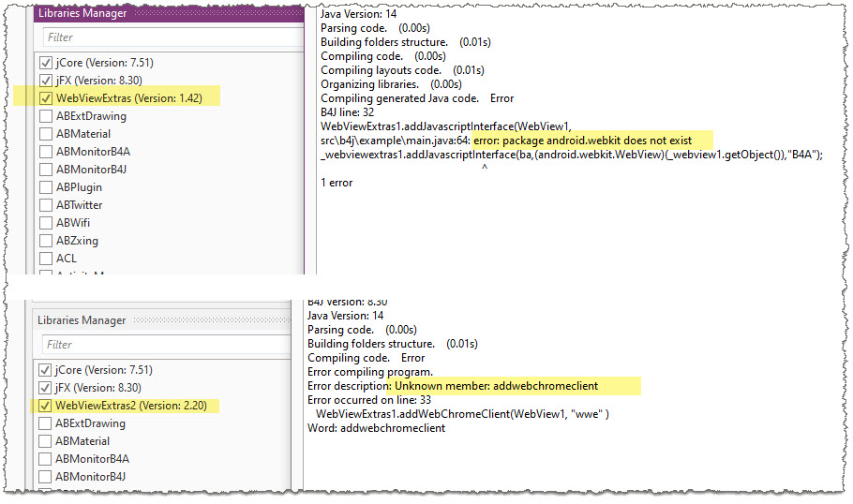853x504 pixels.
Task: Jump to the "B4J line: 32" log entry
Action: point(347,112)
